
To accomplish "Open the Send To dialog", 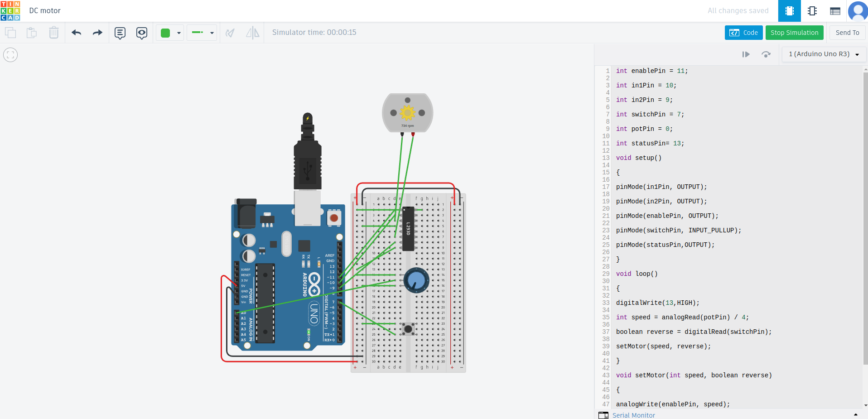I will pyautogui.click(x=847, y=33).
